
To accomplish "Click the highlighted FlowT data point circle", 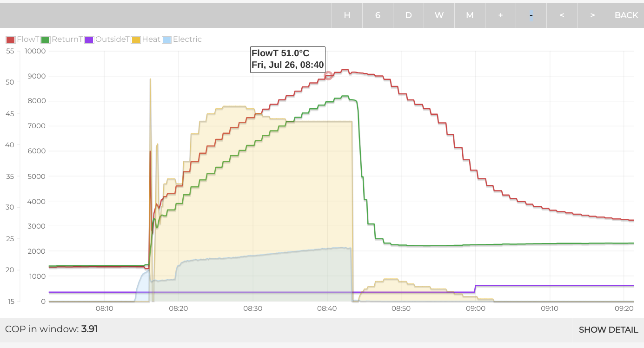I will tap(328, 76).
